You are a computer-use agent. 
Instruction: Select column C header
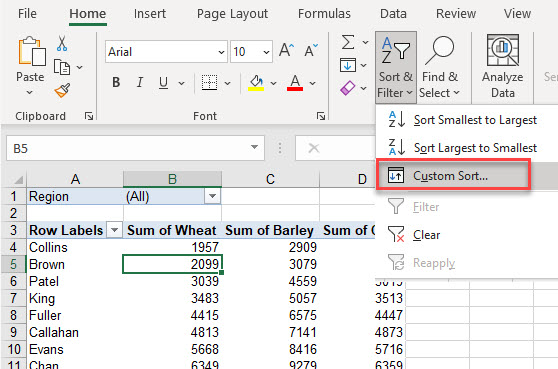click(270, 179)
